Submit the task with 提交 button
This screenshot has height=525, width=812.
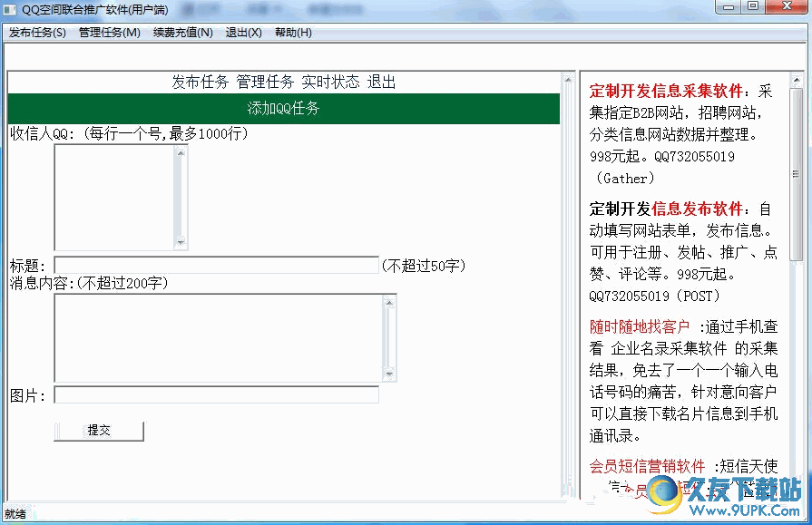click(x=99, y=431)
